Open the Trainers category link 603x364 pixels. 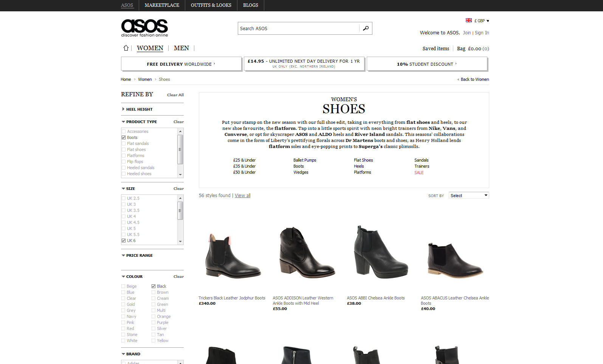[x=422, y=166]
